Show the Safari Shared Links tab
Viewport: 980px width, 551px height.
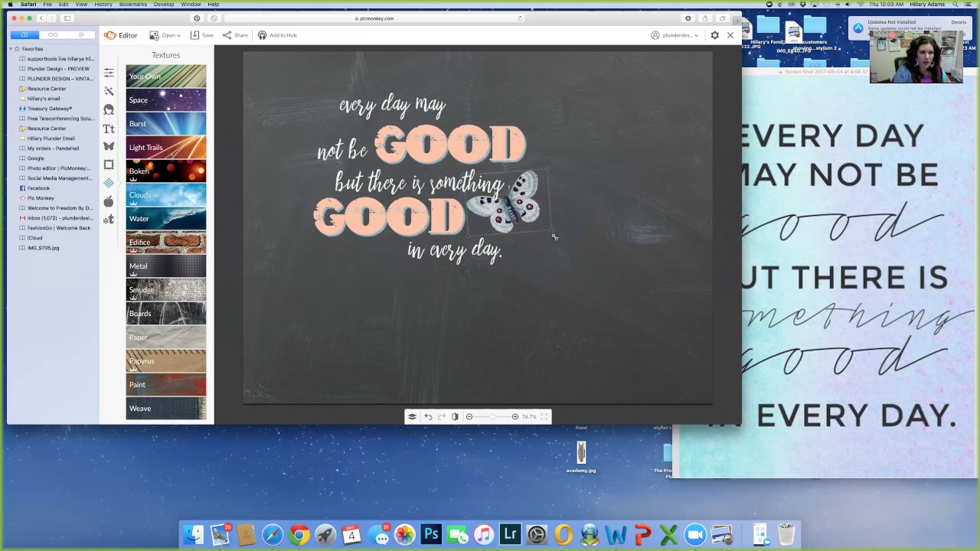click(81, 34)
